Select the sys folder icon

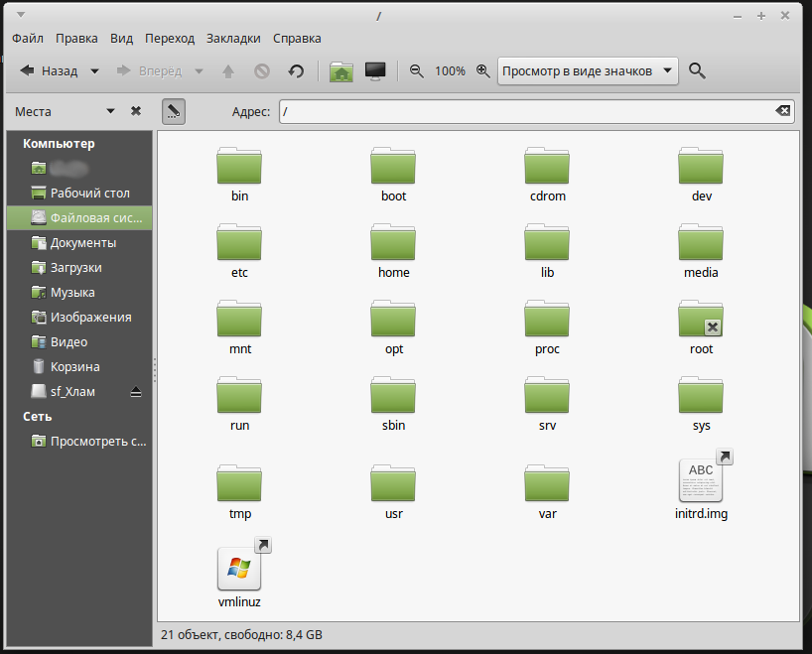[701, 396]
